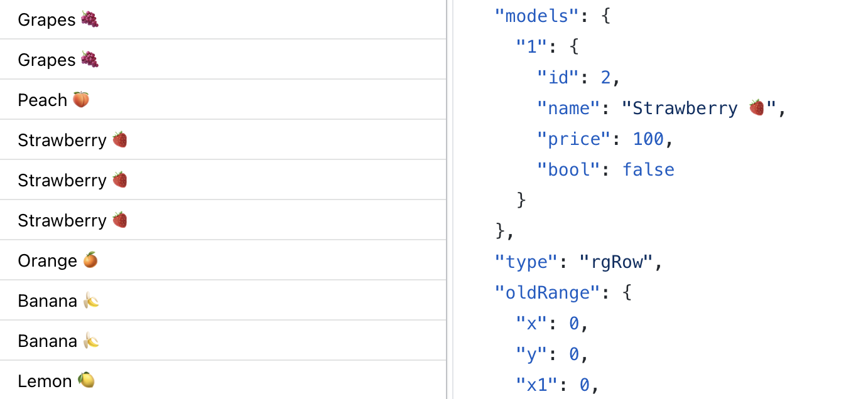Click the "name" key in the JSON

[567, 108]
